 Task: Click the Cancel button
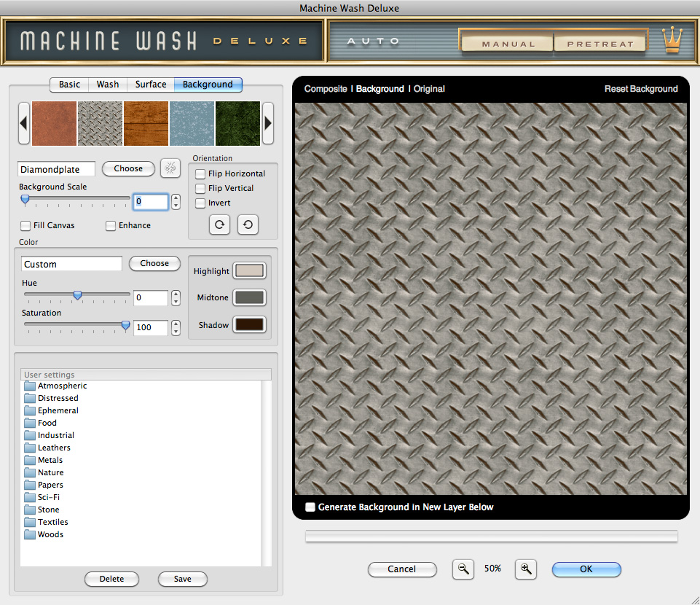click(x=402, y=569)
